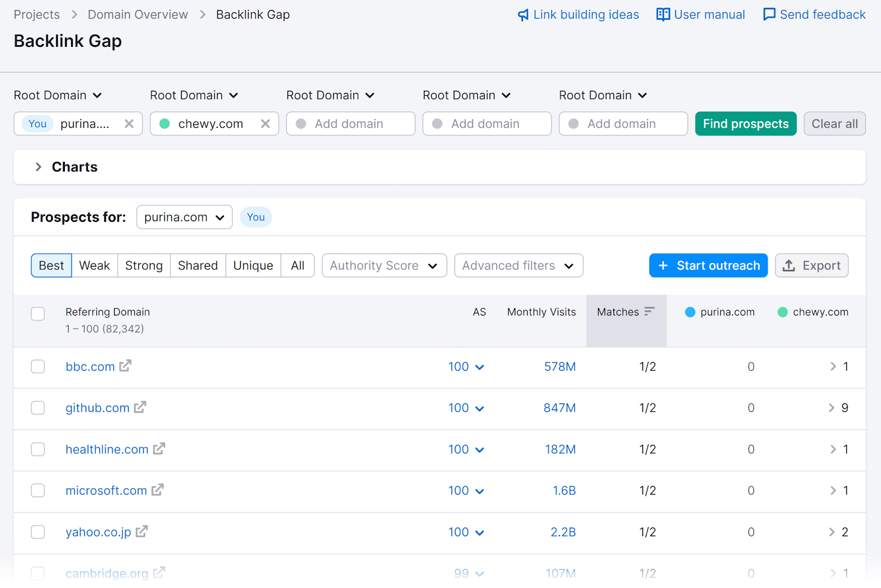Select the Strong prospects tab

(144, 265)
